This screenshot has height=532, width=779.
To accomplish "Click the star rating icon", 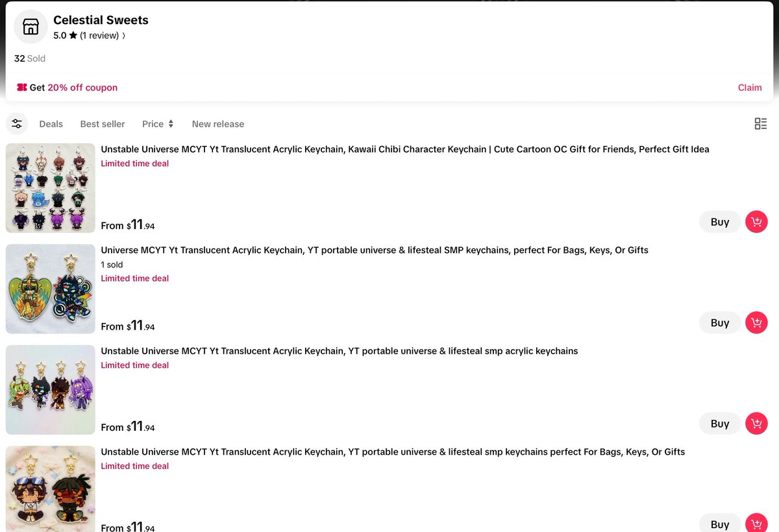I will (x=73, y=36).
